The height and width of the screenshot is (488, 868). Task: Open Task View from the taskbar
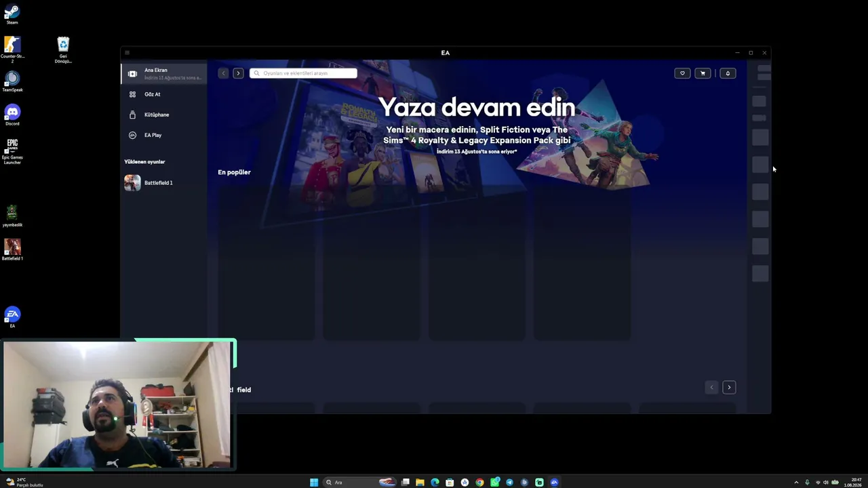406,483
